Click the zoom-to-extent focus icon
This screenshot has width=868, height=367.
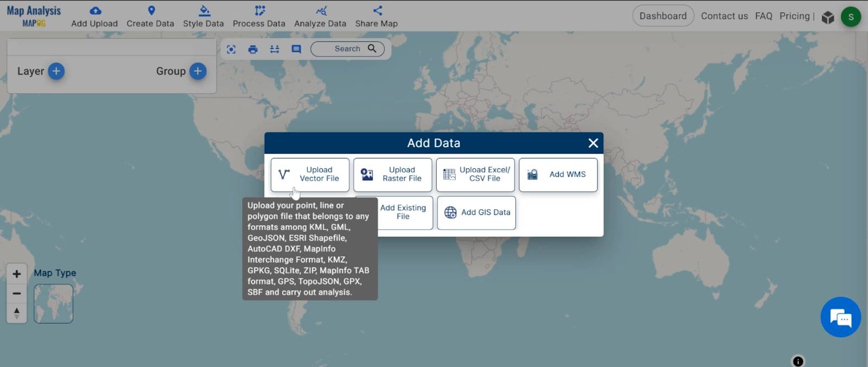click(231, 49)
